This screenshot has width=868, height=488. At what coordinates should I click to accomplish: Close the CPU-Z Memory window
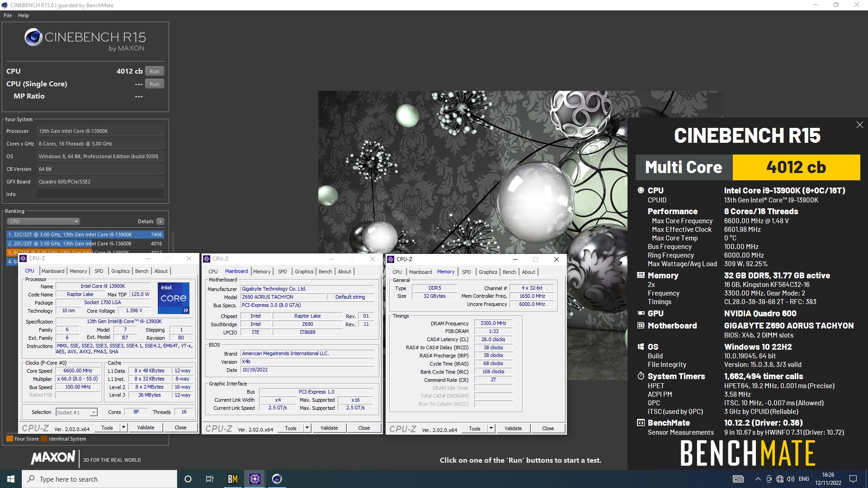[557, 259]
